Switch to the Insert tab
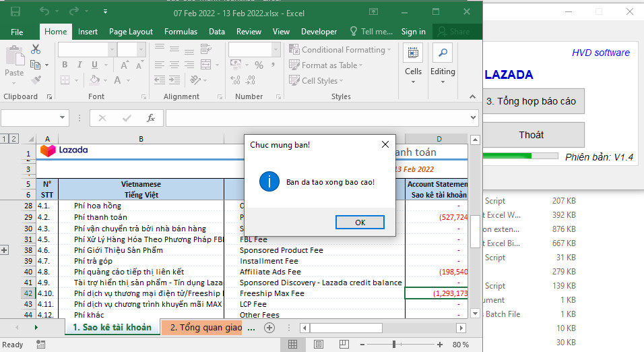 88,32
